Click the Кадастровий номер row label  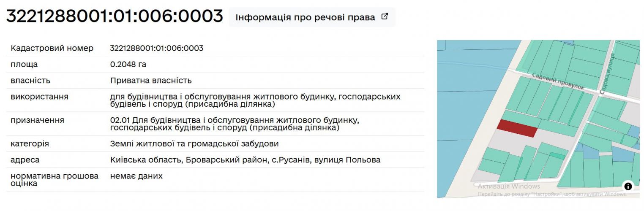pyautogui.click(x=52, y=48)
